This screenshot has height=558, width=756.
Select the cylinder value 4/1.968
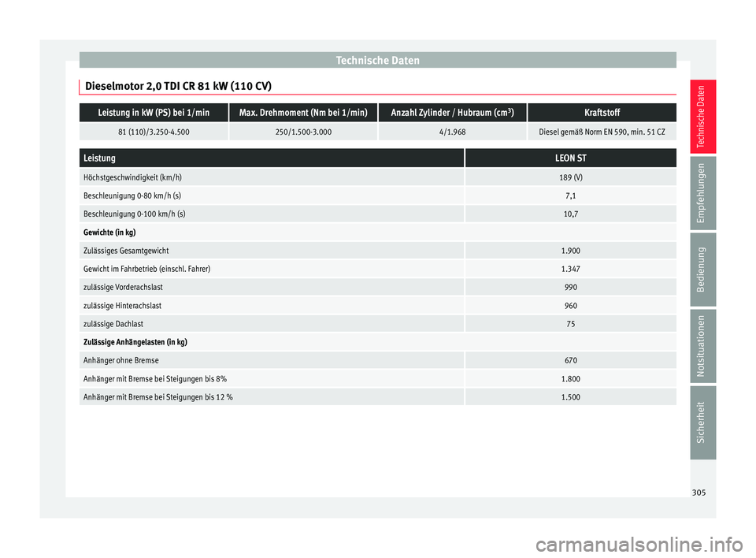click(452, 132)
